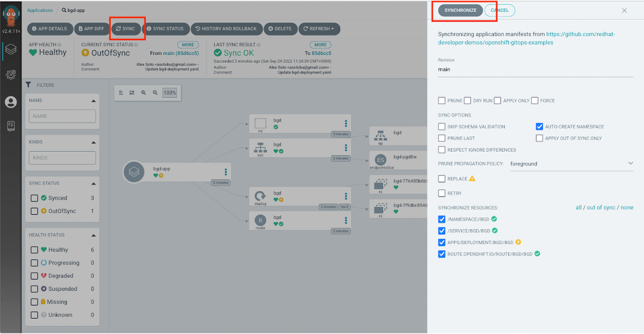This screenshot has width=644, height=334.
Task: Open the bgd deploy node three-dot menu
Action: pos(346,196)
